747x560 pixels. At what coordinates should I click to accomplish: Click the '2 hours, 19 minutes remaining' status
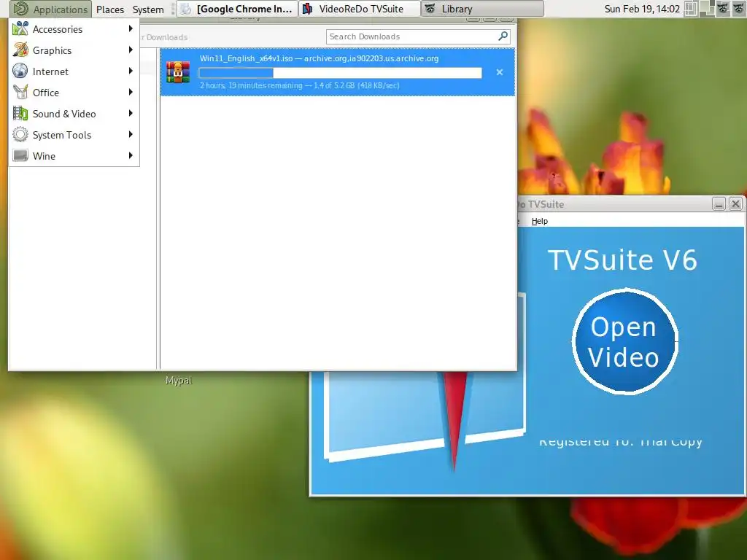click(x=251, y=86)
